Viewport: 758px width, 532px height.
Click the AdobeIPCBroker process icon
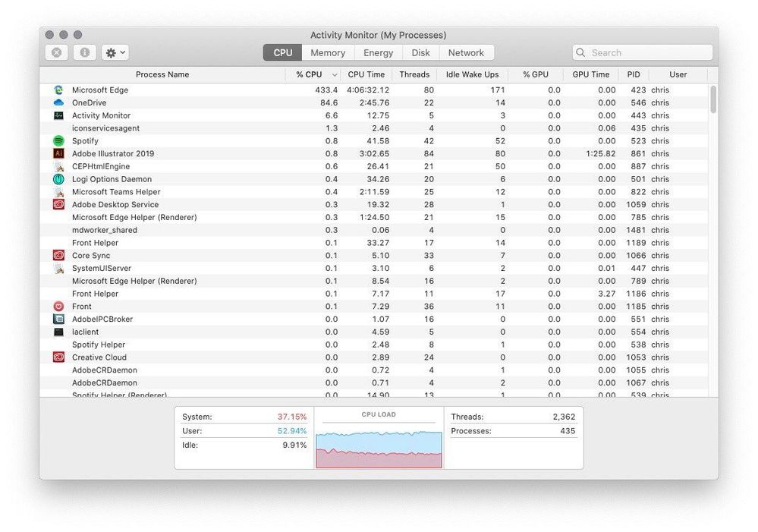(x=58, y=320)
